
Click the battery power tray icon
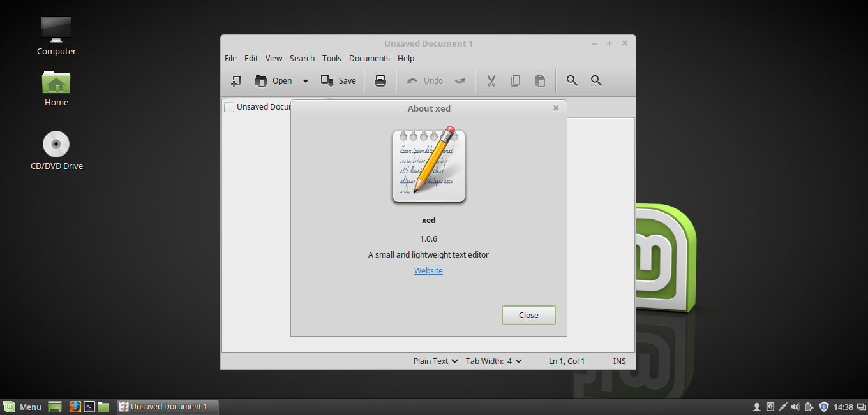point(809,407)
